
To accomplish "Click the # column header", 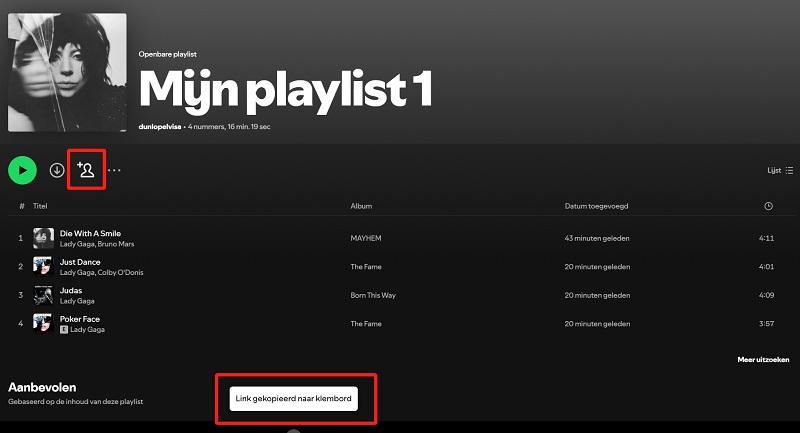I will point(21,206).
